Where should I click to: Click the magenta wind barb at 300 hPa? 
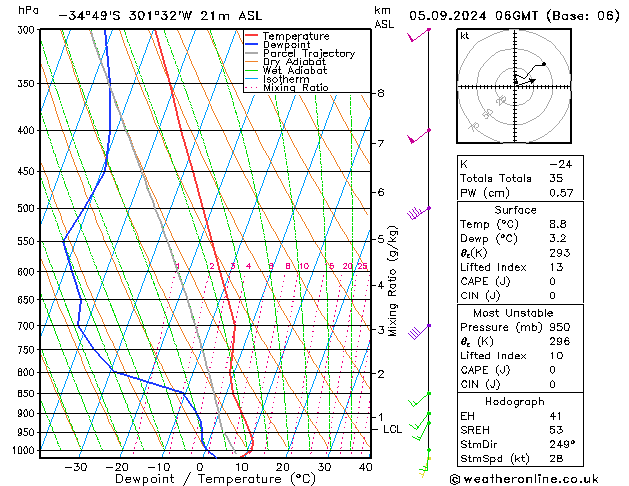pyautogui.click(x=418, y=35)
